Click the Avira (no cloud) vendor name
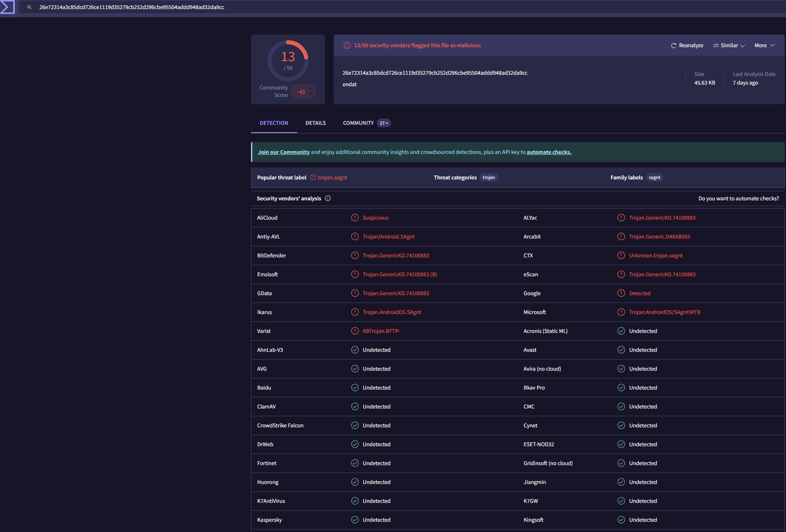Image resolution: width=786 pixels, height=532 pixels. tap(542, 369)
